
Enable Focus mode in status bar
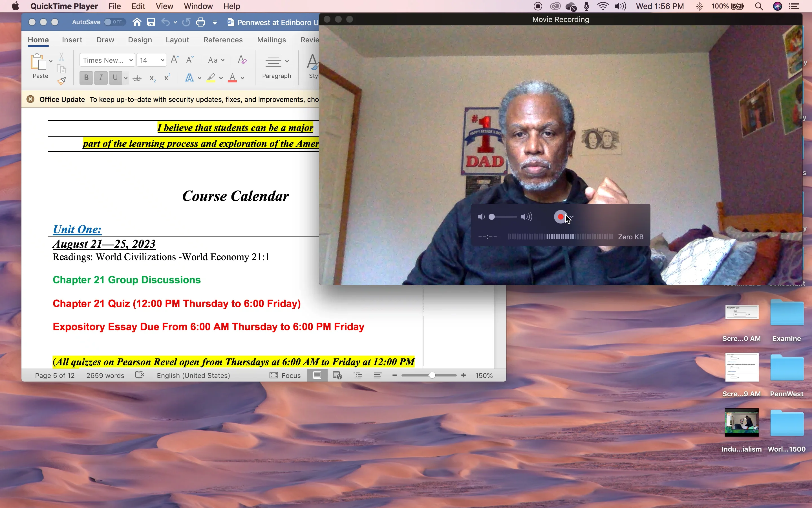click(x=285, y=375)
